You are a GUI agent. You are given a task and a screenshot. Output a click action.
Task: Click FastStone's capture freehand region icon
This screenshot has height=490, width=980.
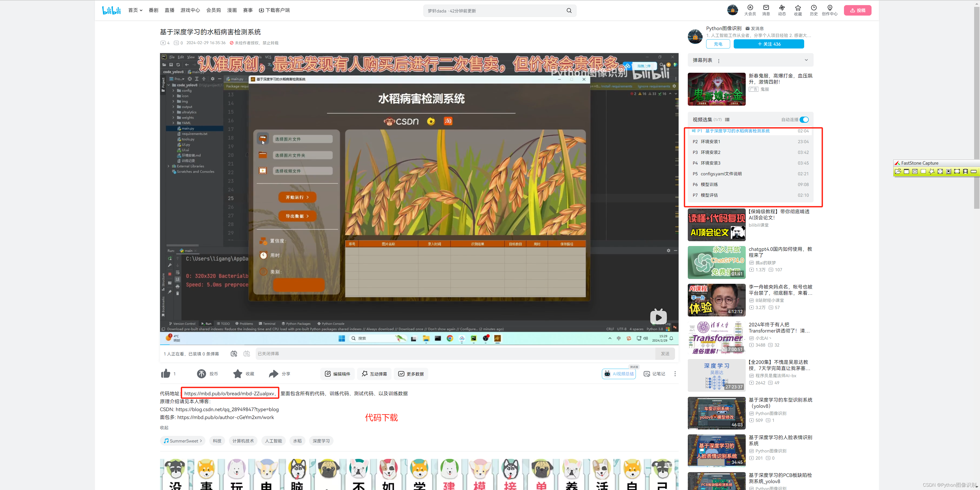(x=932, y=171)
